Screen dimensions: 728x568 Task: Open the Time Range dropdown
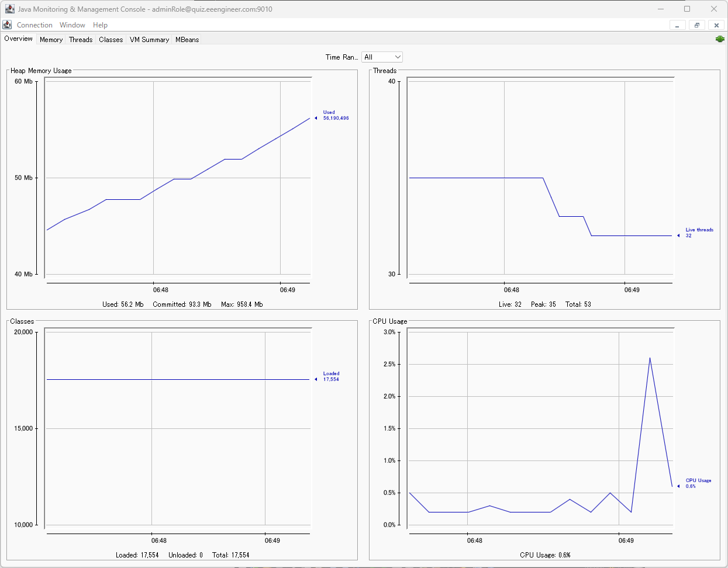pos(398,57)
